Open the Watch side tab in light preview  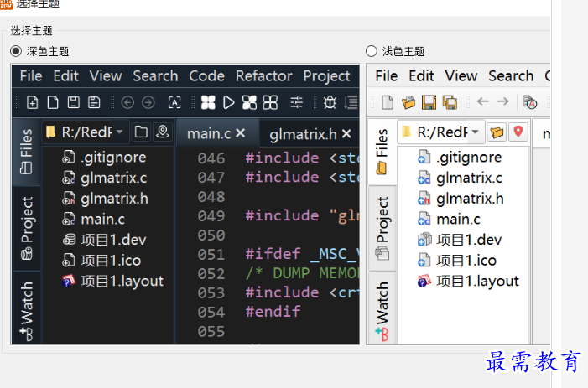click(x=382, y=311)
